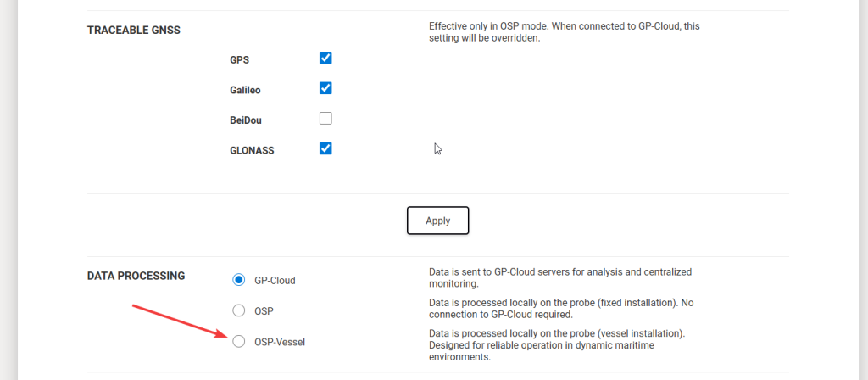
Task: Click the GP-Cloud servers description text
Action: click(559, 278)
